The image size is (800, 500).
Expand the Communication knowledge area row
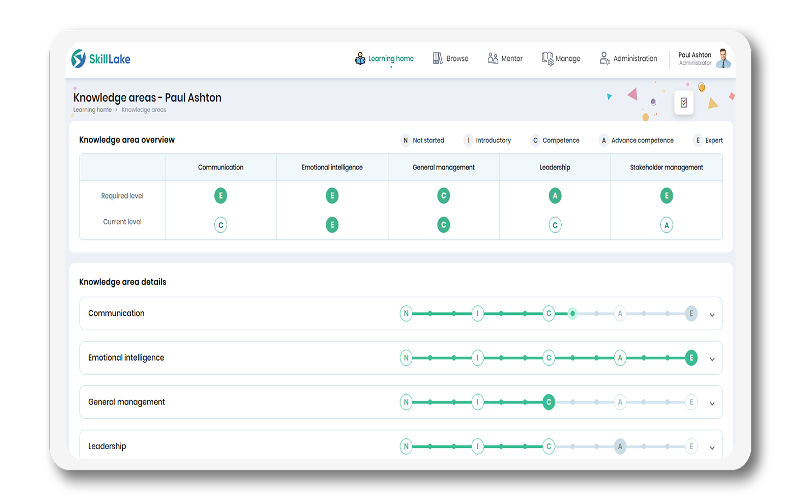tap(712, 314)
